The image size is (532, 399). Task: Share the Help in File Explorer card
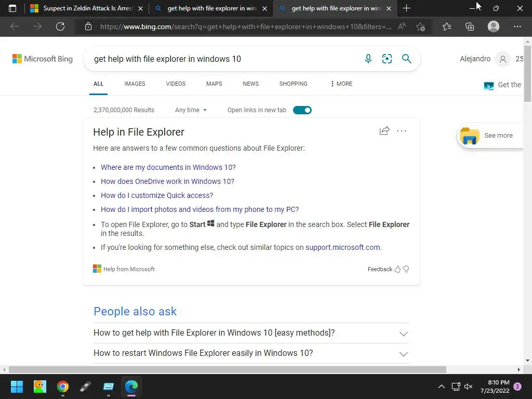(384, 130)
